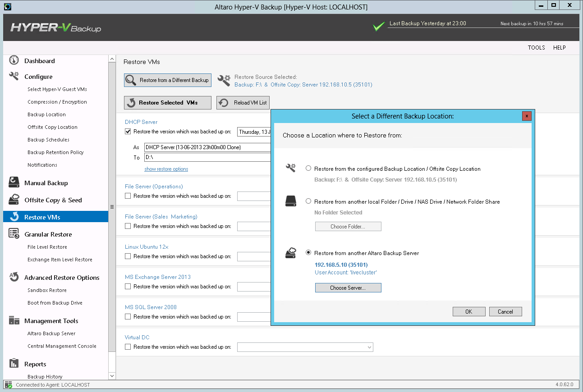Image resolution: width=583 pixels, height=392 pixels.
Task: Open MS SQL Server 2008 version dropdown
Action: pos(254,317)
